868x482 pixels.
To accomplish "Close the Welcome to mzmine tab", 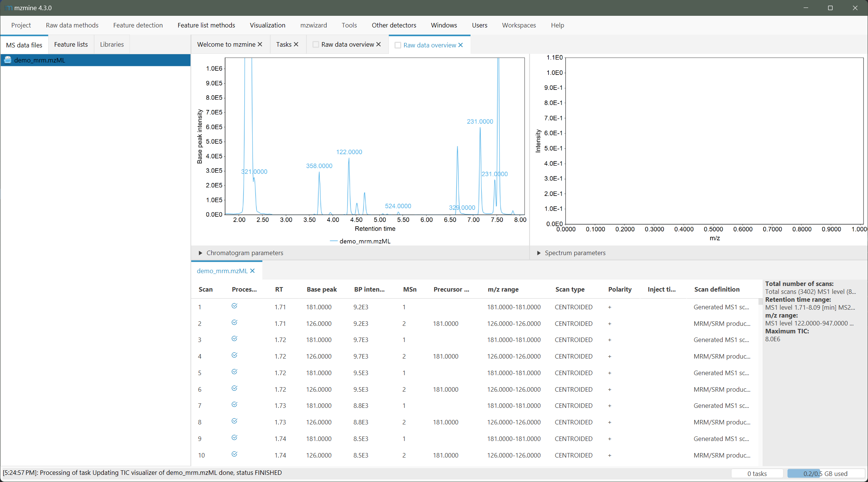I will (260, 44).
